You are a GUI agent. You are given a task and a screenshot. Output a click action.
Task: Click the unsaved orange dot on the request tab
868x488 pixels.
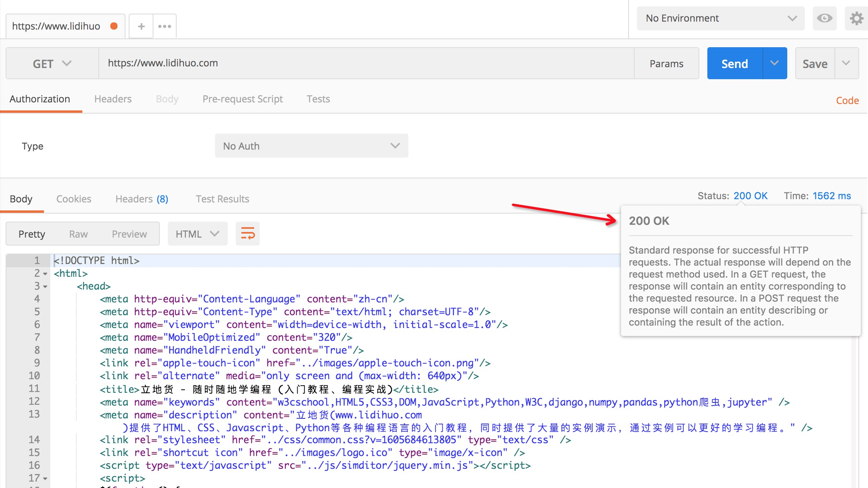114,26
